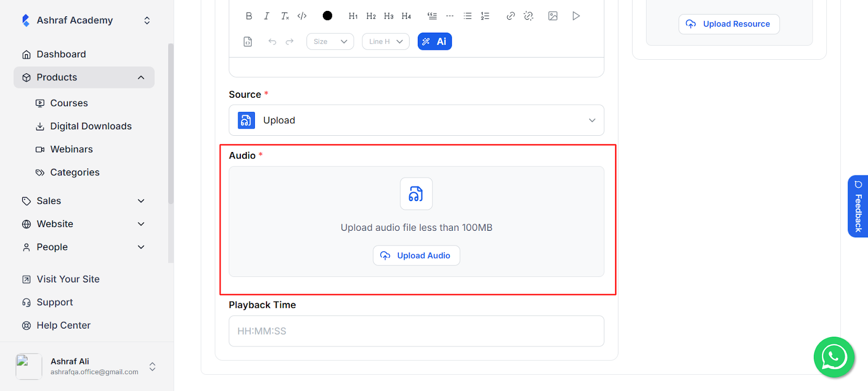Viewport: 868px width, 391px height.
Task: Undo the last editor change
Action: pyautogui.click(x=272, y=41)
